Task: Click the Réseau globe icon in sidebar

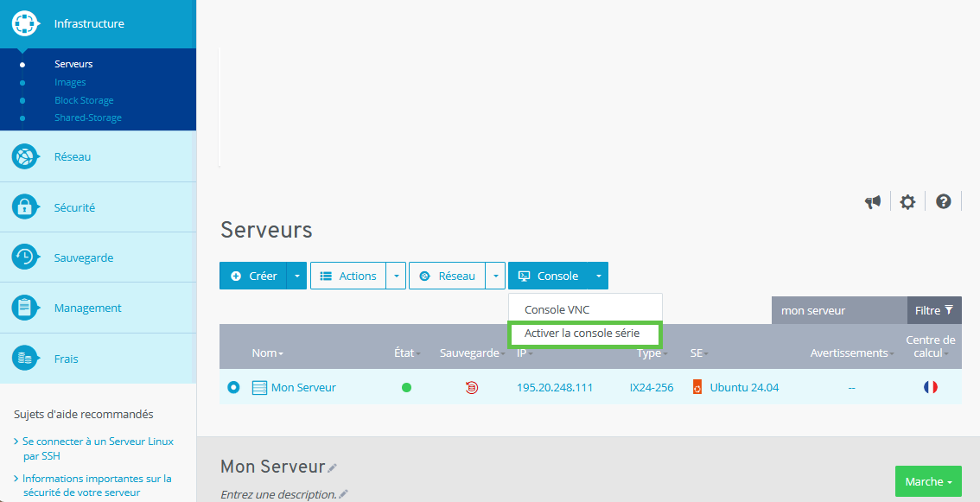Action: pos(24,157)
